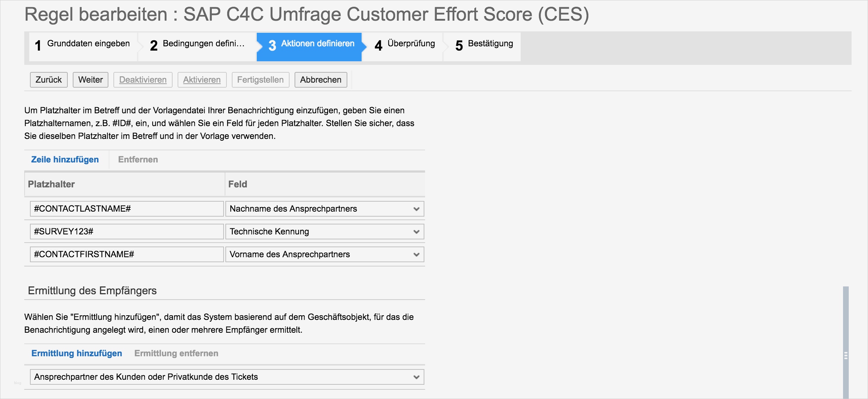Switch to step 2 Bedingungen definieren

[x=197, y=45]
